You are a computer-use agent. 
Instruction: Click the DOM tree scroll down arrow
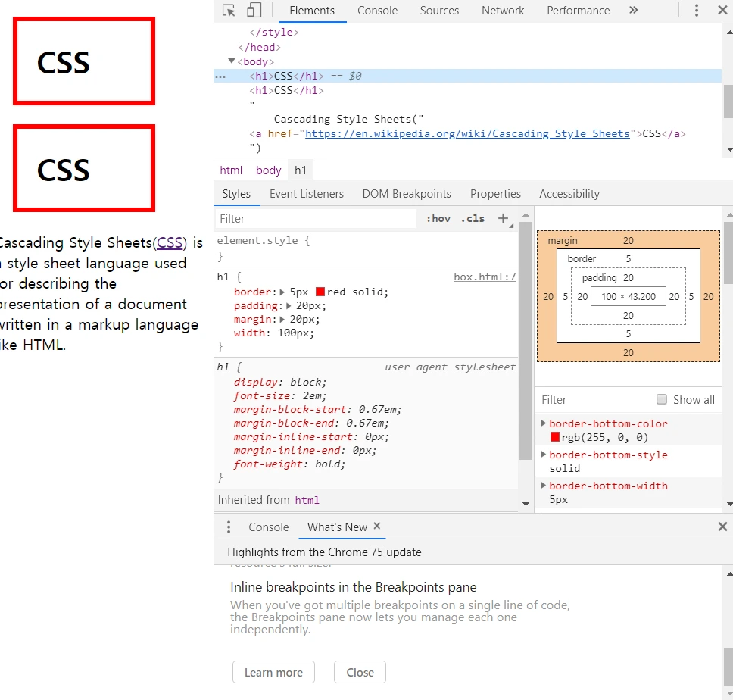pyautogui.click(x=728, y=150)
